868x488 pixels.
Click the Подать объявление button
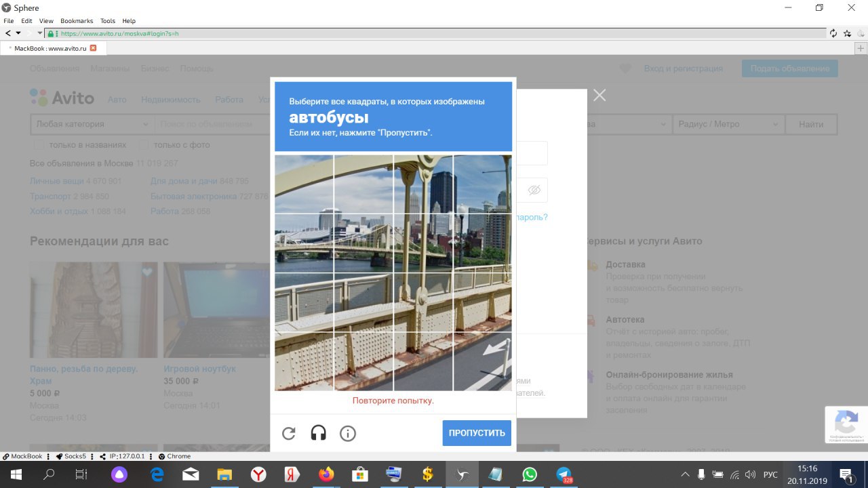pos(790,68)
